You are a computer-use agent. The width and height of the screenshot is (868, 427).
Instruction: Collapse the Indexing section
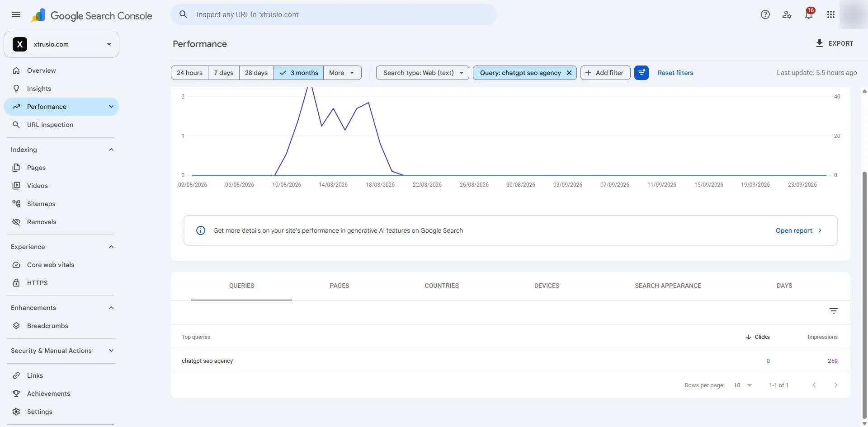[111, 150]
